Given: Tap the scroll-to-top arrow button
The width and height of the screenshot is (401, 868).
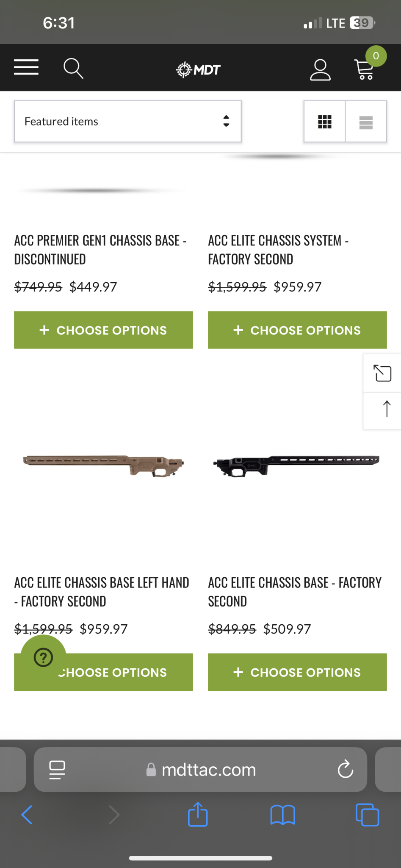Looking at the screenshot, I should (386, 409).
